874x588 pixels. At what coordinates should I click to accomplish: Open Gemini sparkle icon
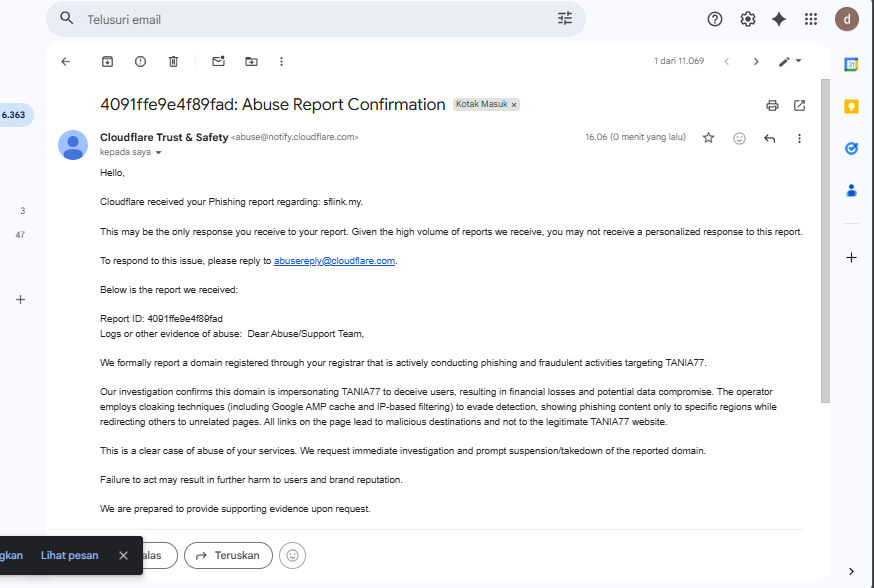pos(779,20)
